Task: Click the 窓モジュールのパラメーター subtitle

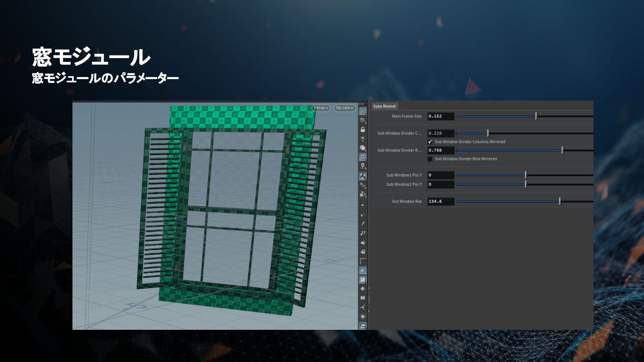Action: coord(106,79)
